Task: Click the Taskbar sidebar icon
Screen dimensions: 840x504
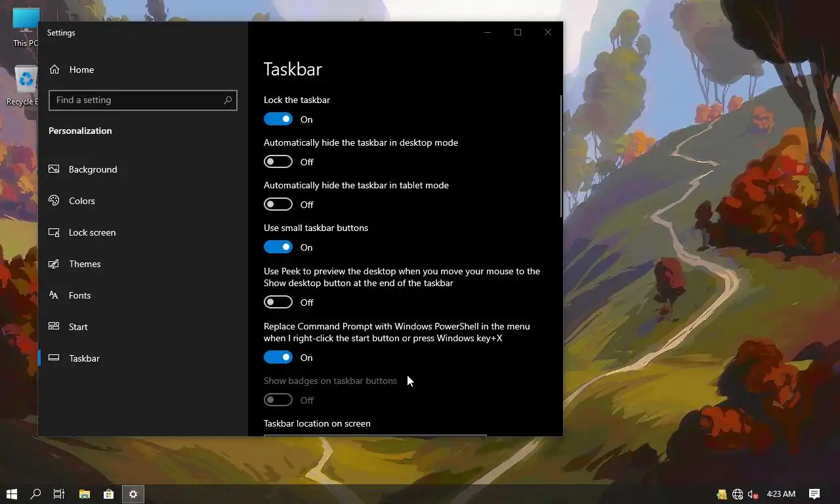Action: point(54,358)
